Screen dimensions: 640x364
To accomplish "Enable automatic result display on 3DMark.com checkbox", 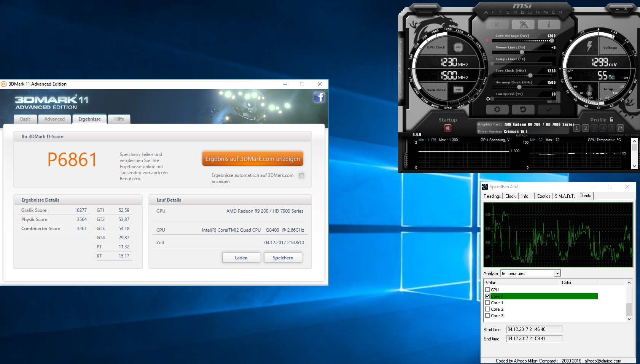I will coord(302,175).
